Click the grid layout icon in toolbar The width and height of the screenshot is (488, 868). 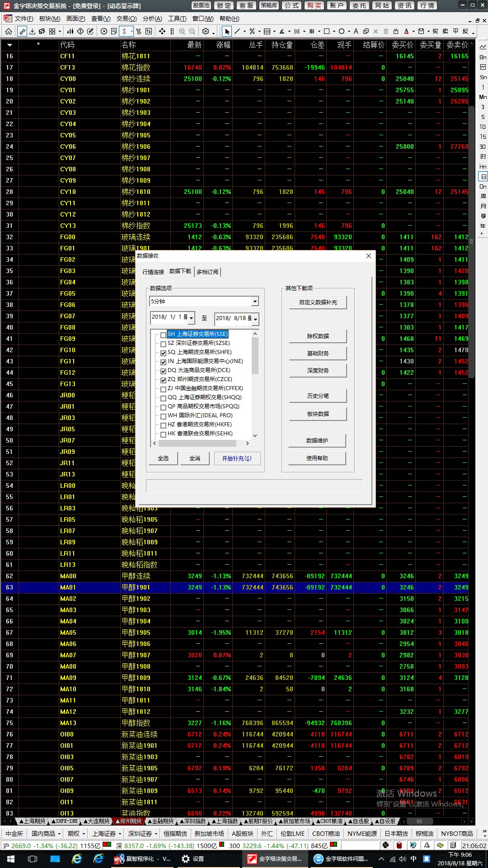click(52, 31)
